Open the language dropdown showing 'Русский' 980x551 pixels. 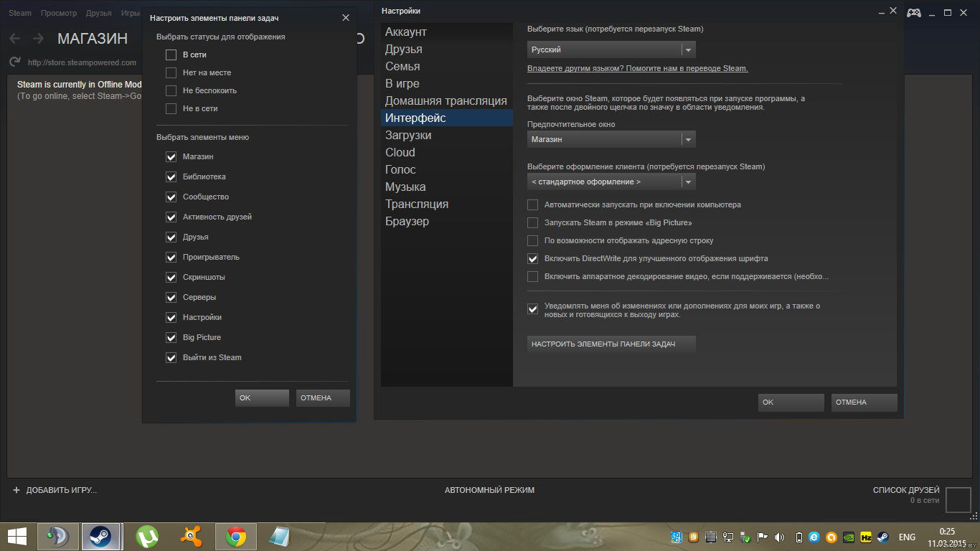(x=611, y=50)
